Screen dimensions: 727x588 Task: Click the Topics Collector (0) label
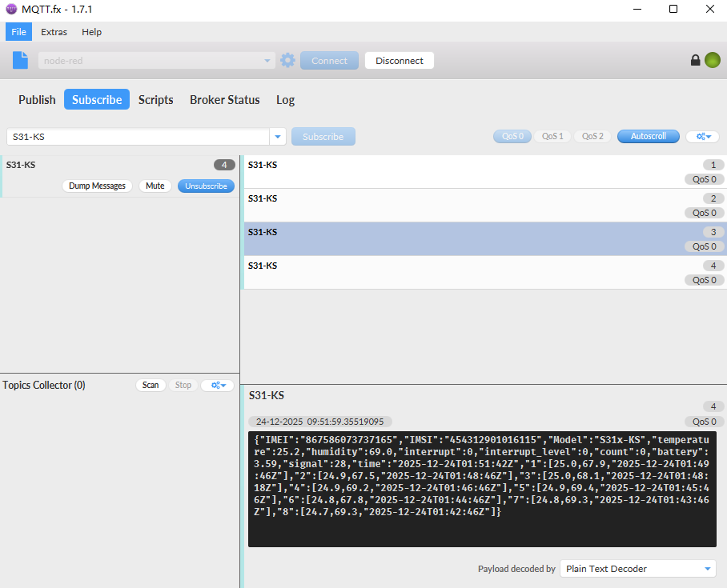point(44,385)
